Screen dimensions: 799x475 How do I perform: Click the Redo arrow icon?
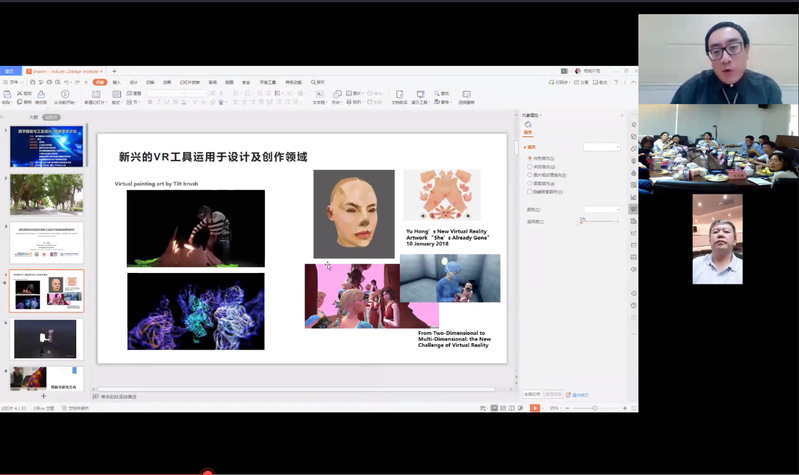tap(77, 82)
